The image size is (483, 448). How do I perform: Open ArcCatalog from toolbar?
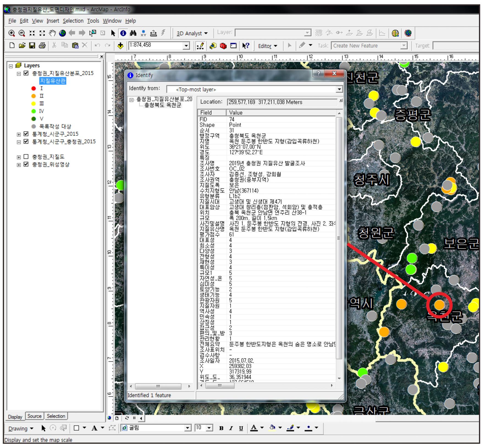213,46
